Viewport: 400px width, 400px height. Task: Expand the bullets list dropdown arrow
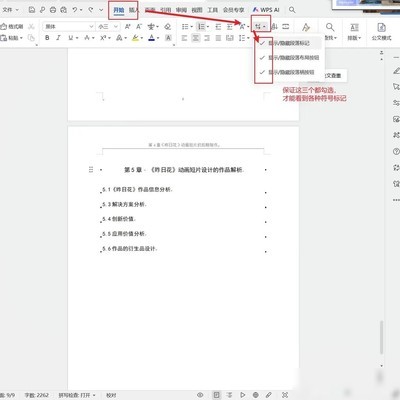click(x=192, y=27)
